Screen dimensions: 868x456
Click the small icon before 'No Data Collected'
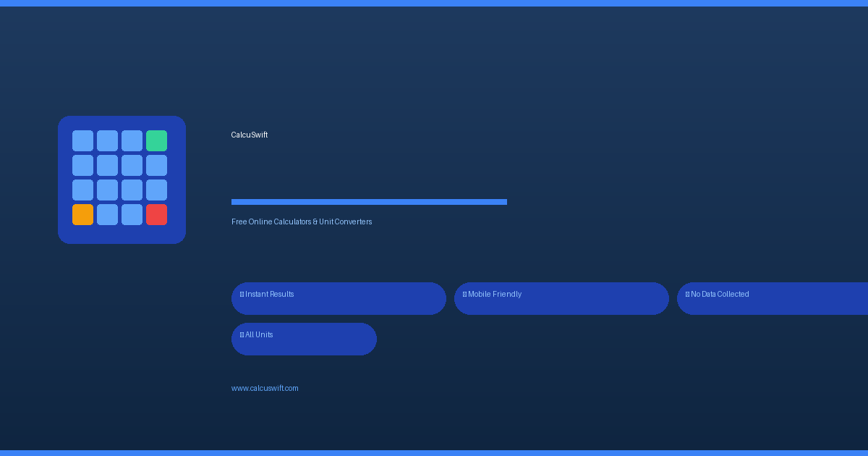[687, 295]
